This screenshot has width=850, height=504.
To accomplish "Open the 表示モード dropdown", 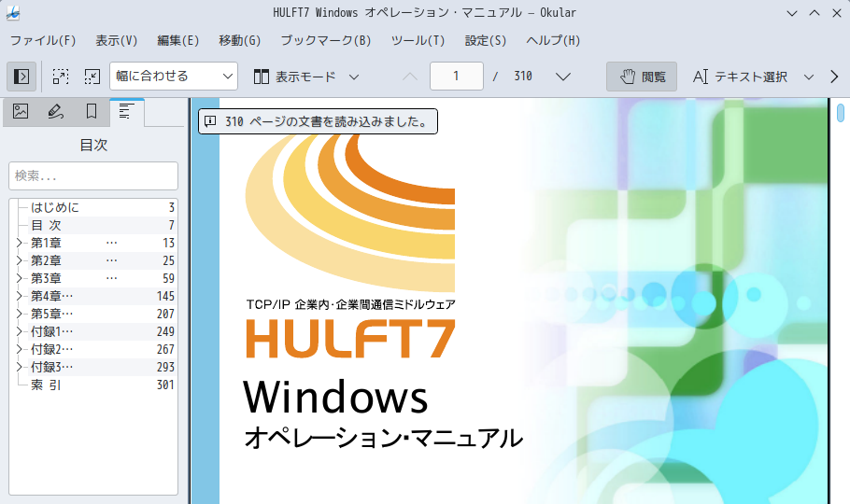I will click(306, 77).
